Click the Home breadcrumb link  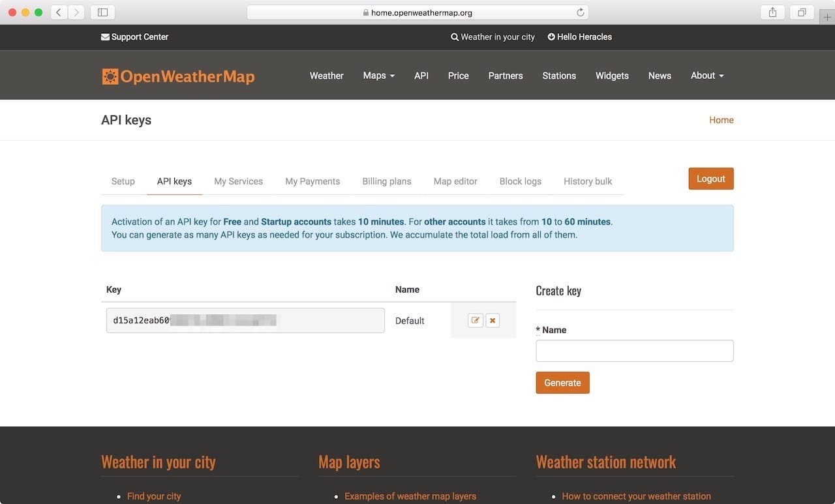pyautogui.click(x=721, y=120)
